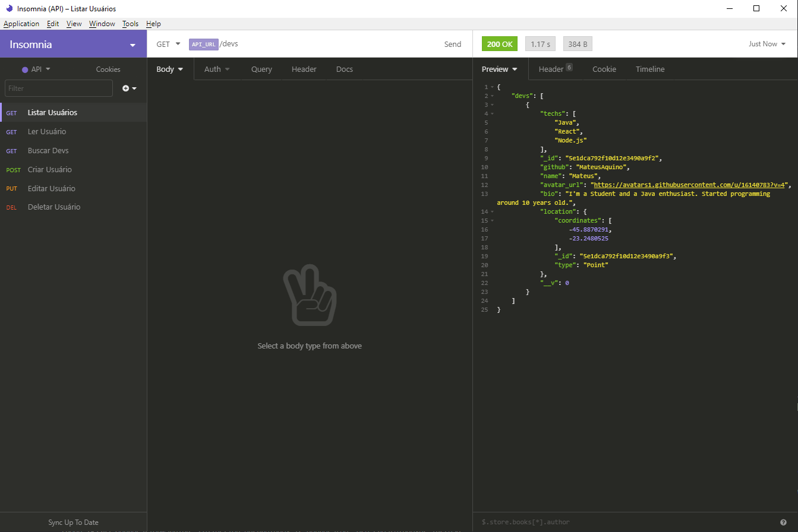The image size is (798, 532).
Task: Open the Window menu
Action: click(x=102, y=24)
